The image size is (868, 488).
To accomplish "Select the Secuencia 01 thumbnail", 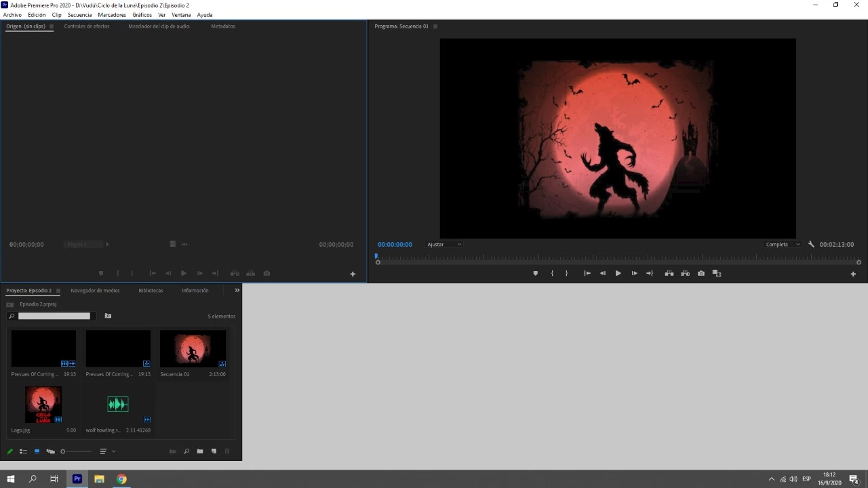I will [x=193, y=348].
